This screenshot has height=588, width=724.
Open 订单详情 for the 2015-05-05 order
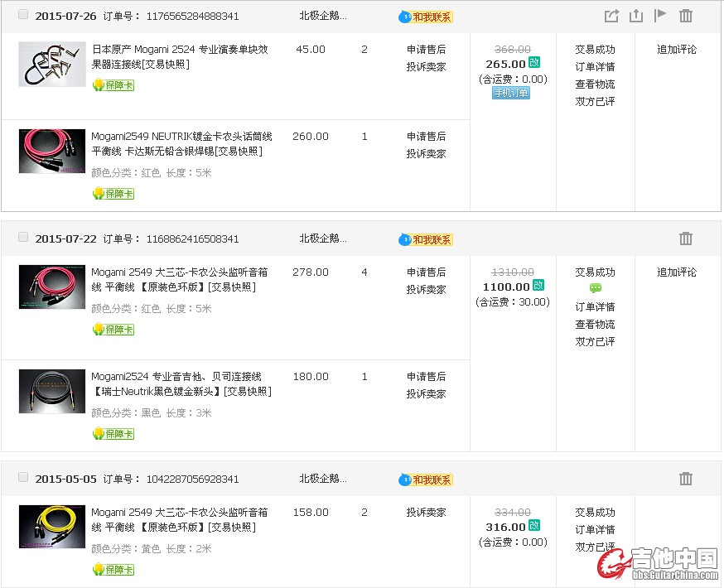pyautogui.click(x=595, y=530)
